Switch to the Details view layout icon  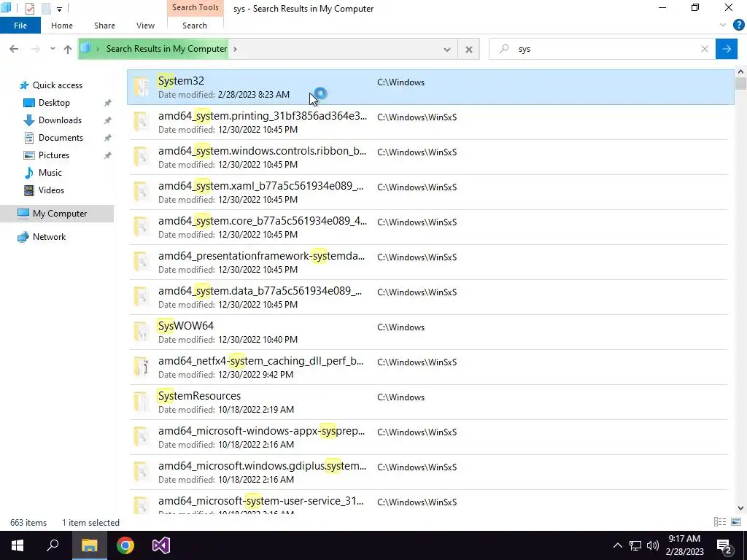click(x=720, y=522)
